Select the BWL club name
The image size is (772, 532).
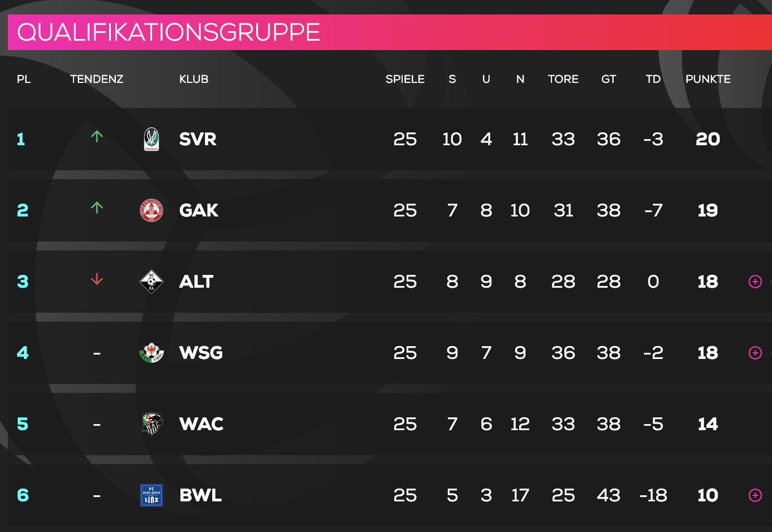[x=201, y=495]
